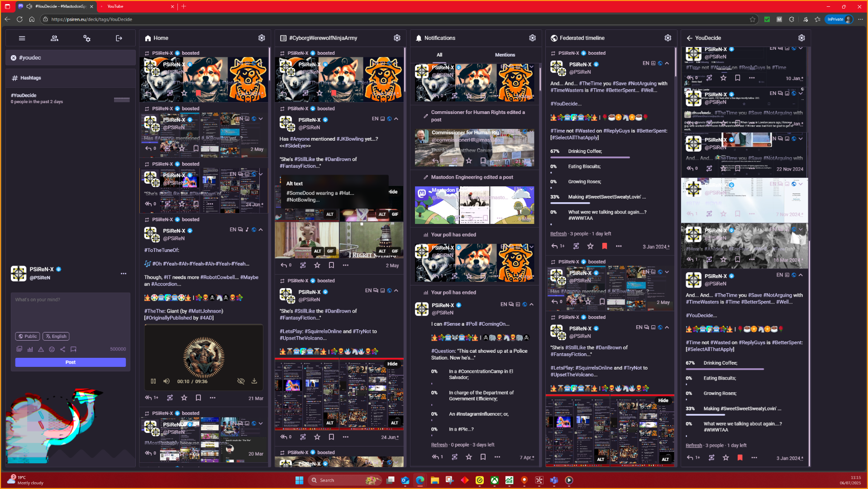The width and height of the screenshot is (868, 489).
Task: Remove bookmark on Federated 3 Jan 2024 post
Action: pos(604,247)
